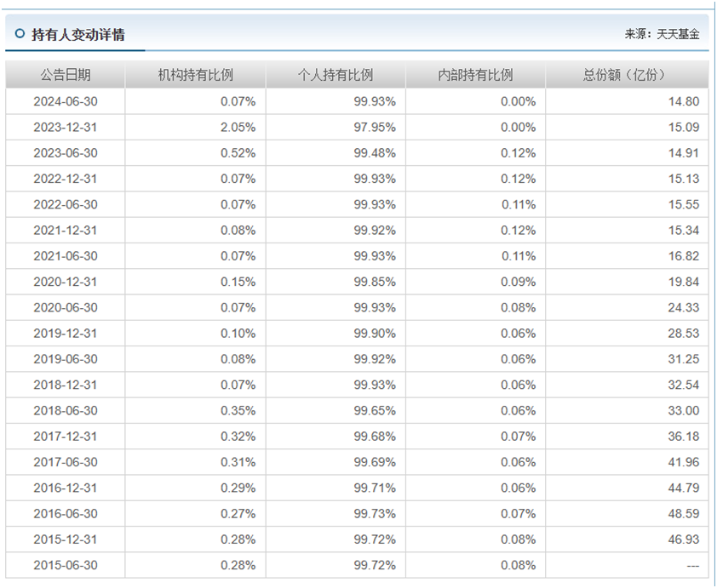The image size is (717, 588).
Task: Click institutional ratio 0.52% in 2023-06-30 row
Action: tap(238, 153)
